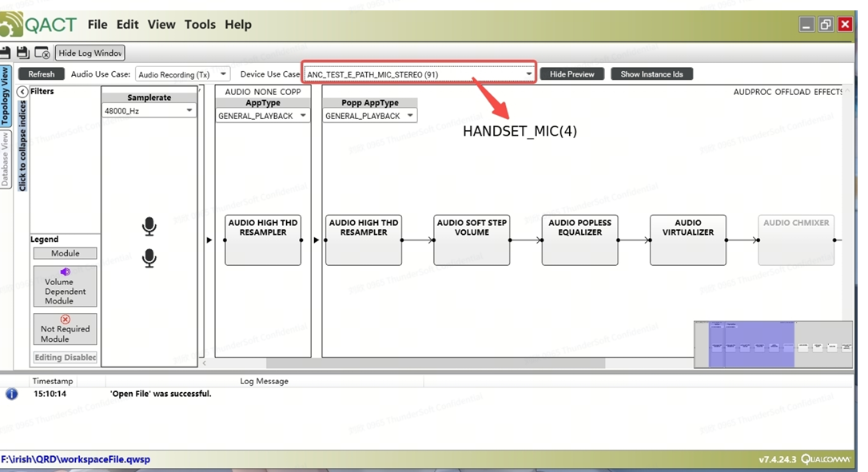This screenshot has height=472, width=868.
Task: Click the 15:10:14 timestamp
Action: click(x=50, y=394)
